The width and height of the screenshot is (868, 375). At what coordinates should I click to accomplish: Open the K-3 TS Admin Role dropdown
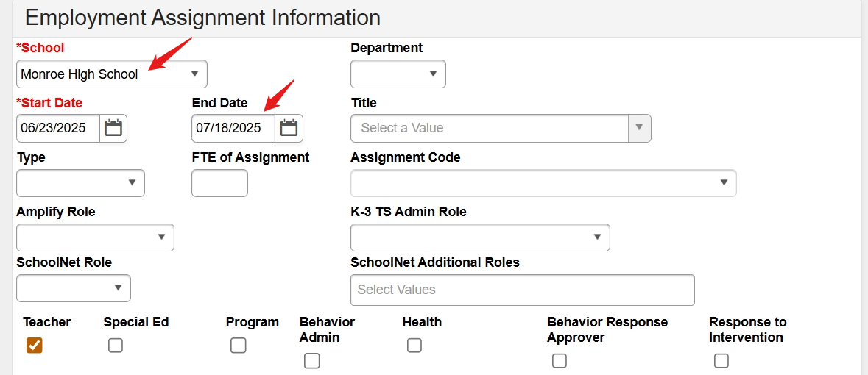tap(480, 238)
